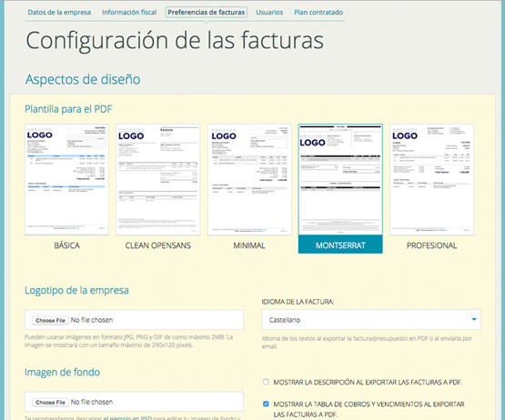The height and width of the screenshot is (420, 505).
Task: Choose a file for the background image
Action: pyautogui.click(x=50, y=403)
